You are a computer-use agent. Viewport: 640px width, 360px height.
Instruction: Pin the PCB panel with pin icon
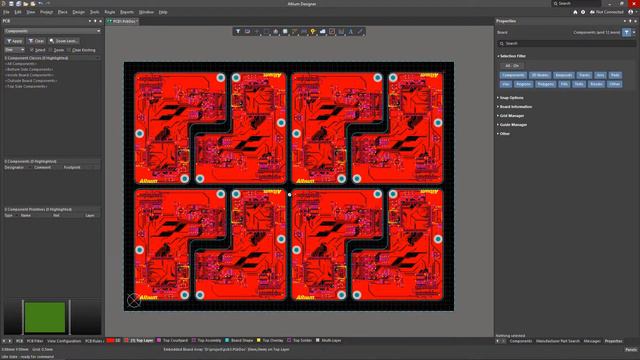coord(95,21)
